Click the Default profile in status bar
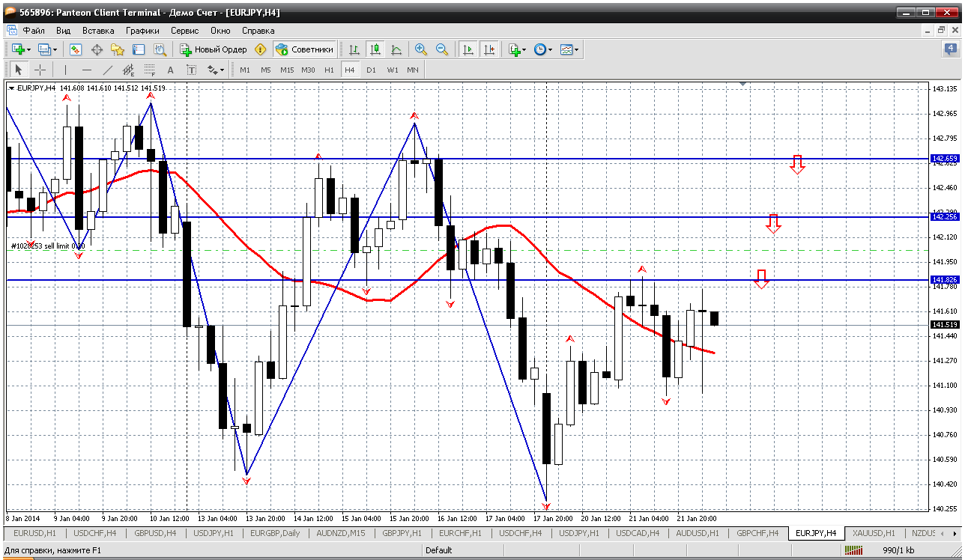965x560 pixels. [x=438, y=550]
